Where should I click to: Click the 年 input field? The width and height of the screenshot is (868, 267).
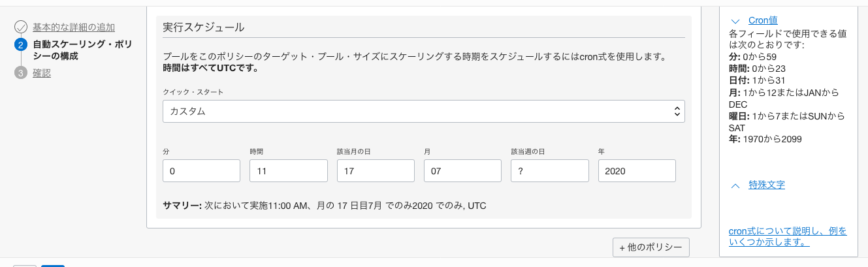pyautogui.click(x=637, y=171)
